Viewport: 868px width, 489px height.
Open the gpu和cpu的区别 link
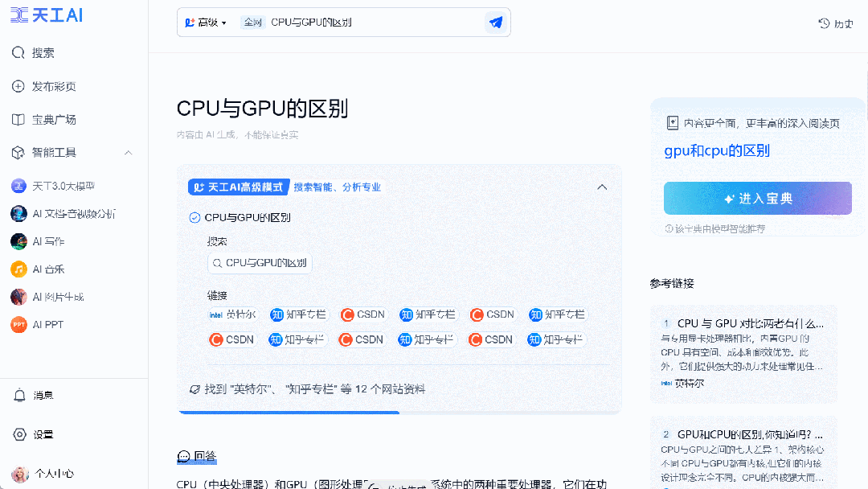[716, 150]
